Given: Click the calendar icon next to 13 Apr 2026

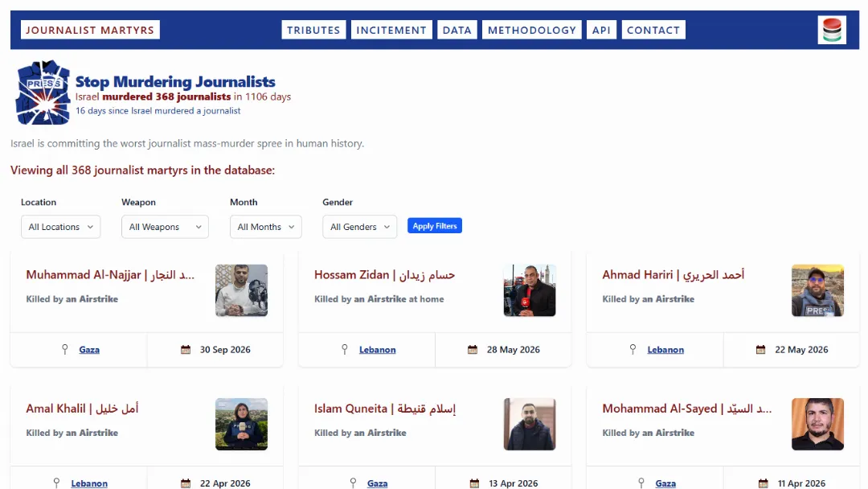Looking at the screenshot, I should point(474,483).
